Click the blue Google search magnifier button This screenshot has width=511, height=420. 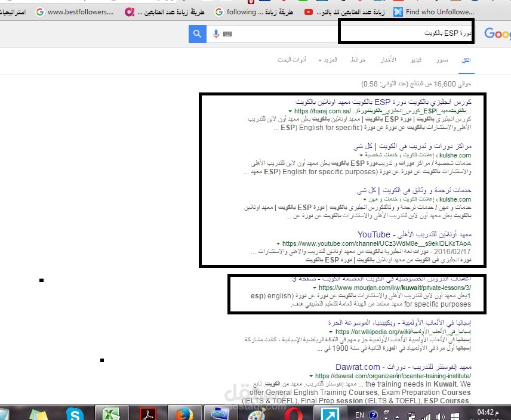point(197,34)
